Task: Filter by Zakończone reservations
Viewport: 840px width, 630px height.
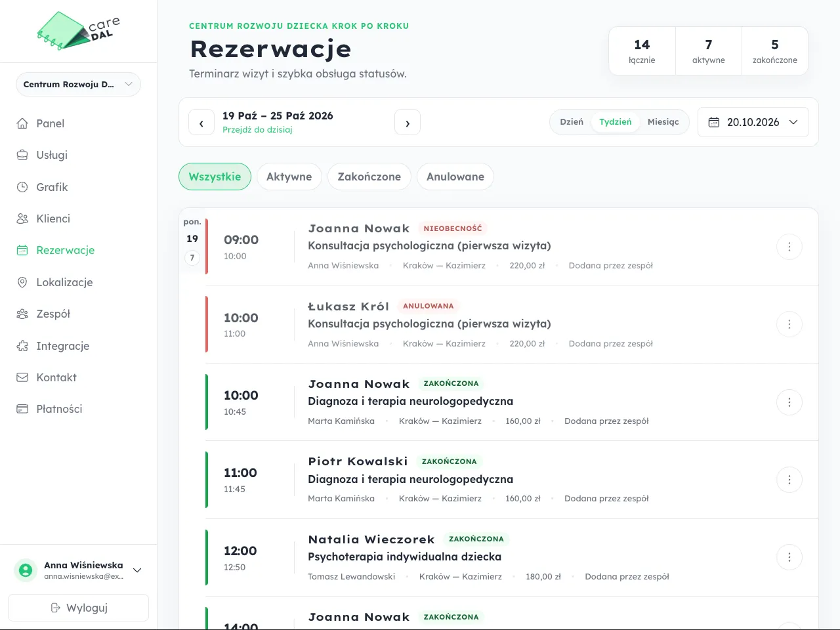Action: click(x=369, y=177)
